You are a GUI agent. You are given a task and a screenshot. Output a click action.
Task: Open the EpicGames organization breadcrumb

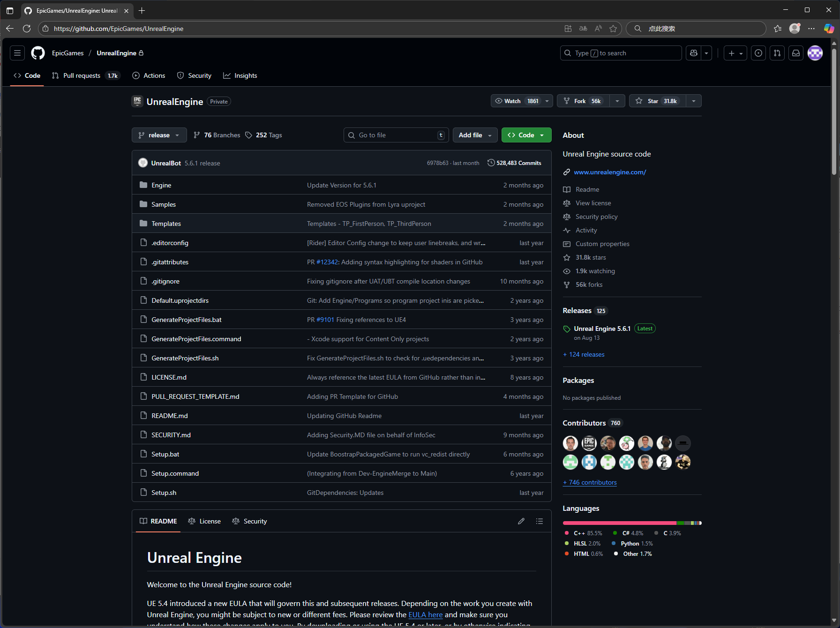click(x=67, y=53)
